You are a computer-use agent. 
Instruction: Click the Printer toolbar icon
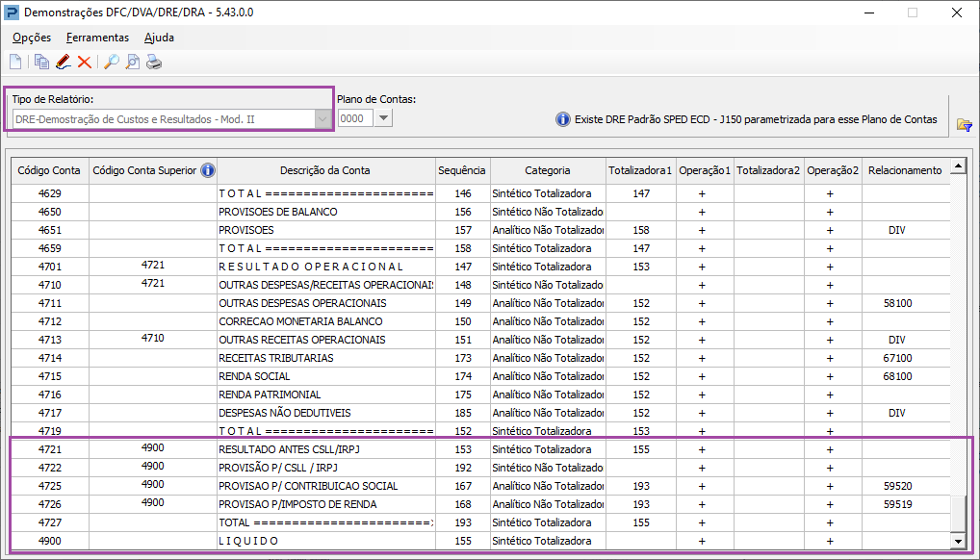(154, 63)
